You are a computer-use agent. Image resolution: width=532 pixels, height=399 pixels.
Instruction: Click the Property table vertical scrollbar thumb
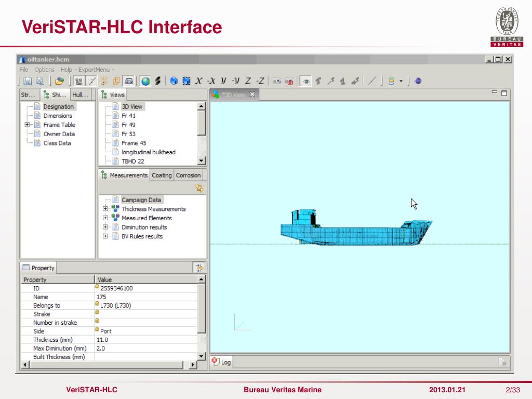click(x=201, y=309)
